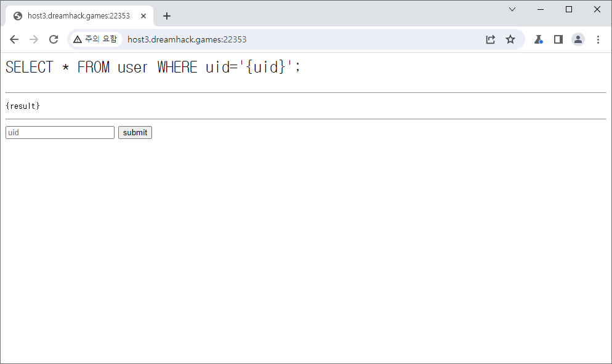Viewport: 612px width, 364px height.
Task: Reload the current page
Action: pyautogui.click(x=54, y=39)
